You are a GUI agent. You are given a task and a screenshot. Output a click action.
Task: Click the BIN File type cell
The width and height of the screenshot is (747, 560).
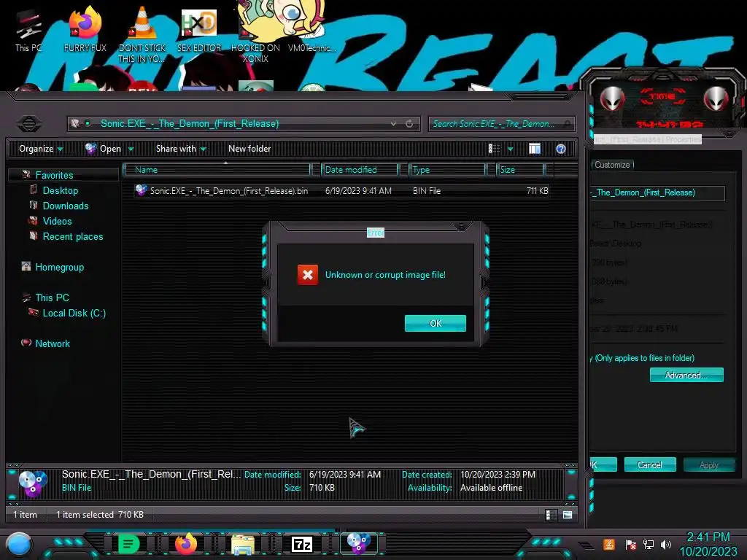coord(427,191)
